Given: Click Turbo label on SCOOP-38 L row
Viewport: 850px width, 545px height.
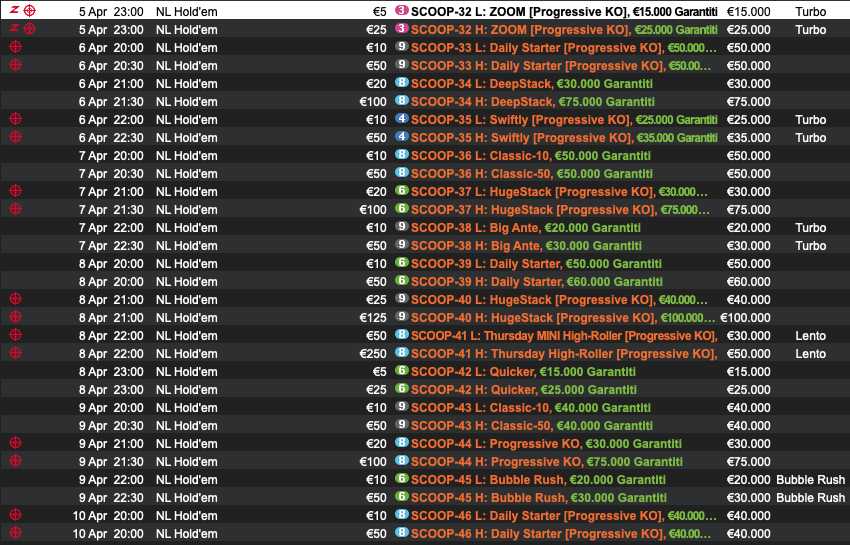Looking at the screenshot, I should pyautogui.click(x=810, y=228).
